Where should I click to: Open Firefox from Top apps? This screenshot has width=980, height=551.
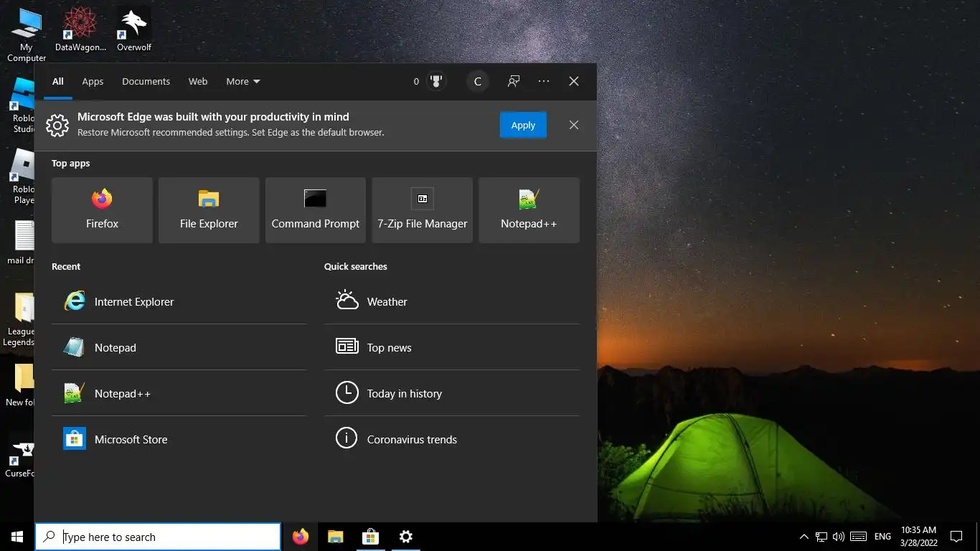102,210
